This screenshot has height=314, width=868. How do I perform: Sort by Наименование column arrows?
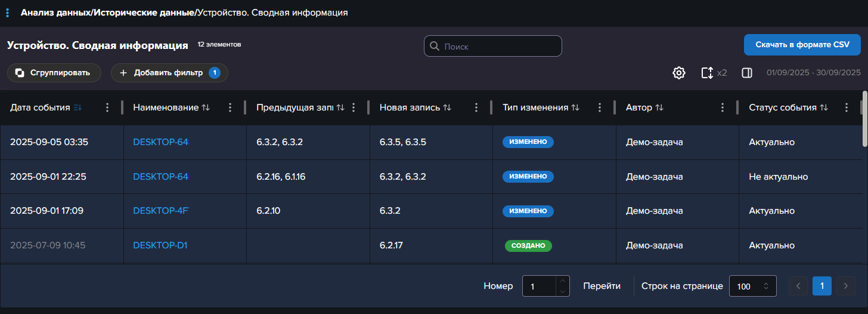point(206,107)
